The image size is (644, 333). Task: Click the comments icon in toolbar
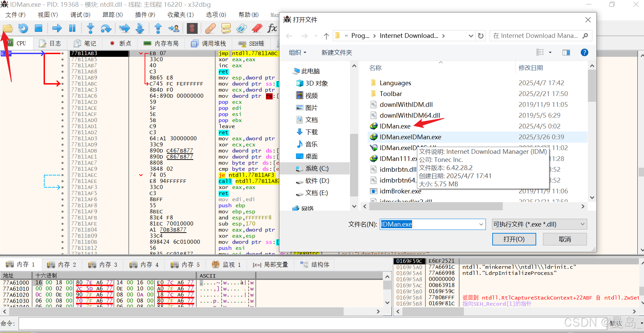[226, 28]
